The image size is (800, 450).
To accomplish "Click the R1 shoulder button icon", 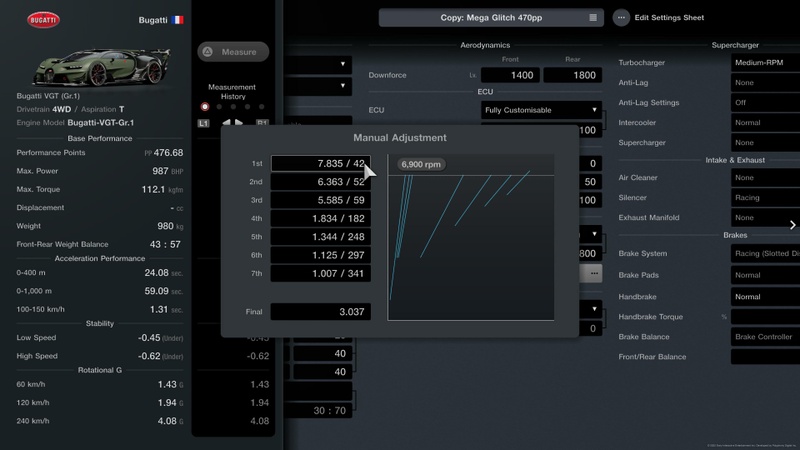I will click(x=262, y=123).
